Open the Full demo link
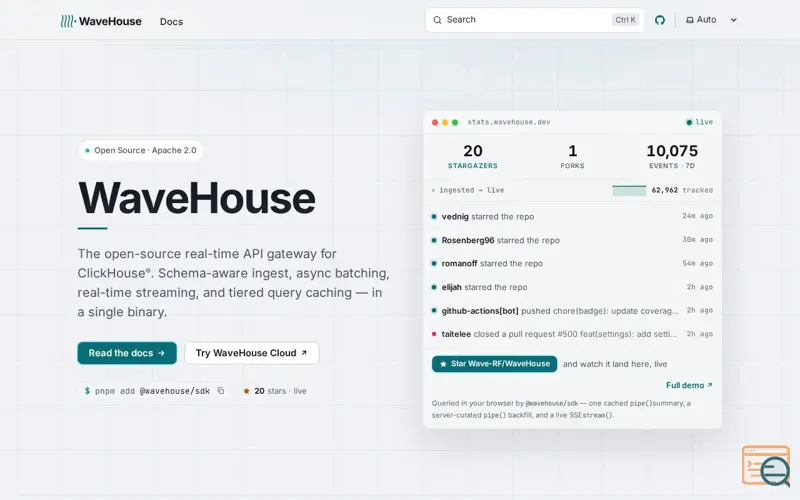This screenshot has height=500, width=800. pyautogui.click(x=689, y=385)
